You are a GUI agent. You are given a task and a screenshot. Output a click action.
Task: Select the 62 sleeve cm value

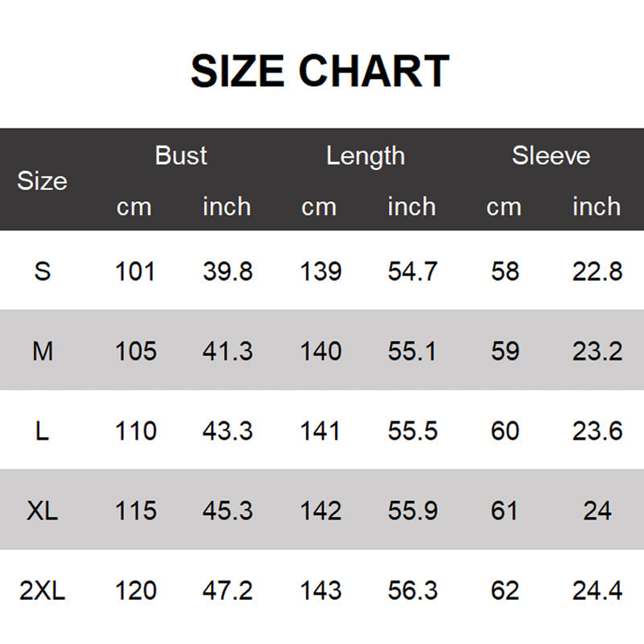click(x=505, y=592)
